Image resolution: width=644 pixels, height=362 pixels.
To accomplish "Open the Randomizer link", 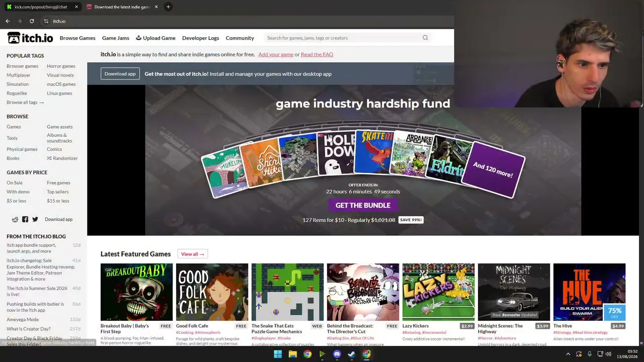I will tap(62, 158).
